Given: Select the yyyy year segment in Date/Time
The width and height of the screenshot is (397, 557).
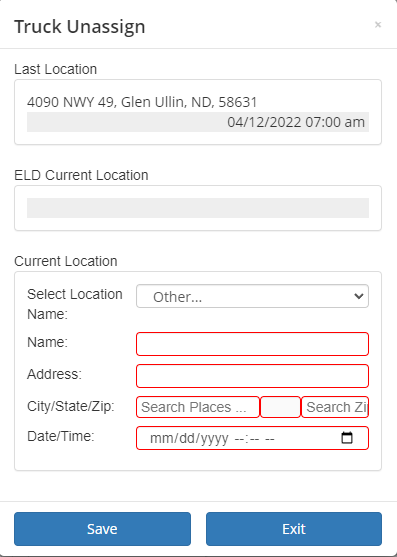Looking at the screenshot, I should [214, 438].
